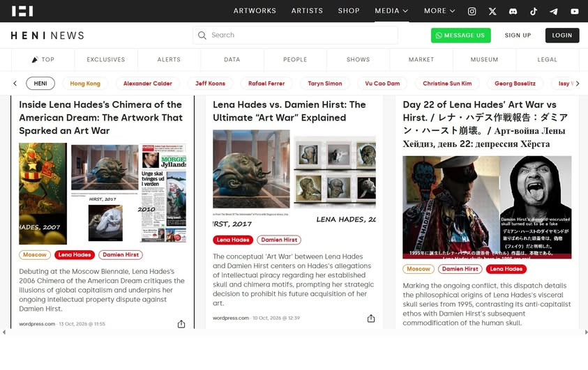
Task: Select the ALERTS tab
Action: [169, 59]
